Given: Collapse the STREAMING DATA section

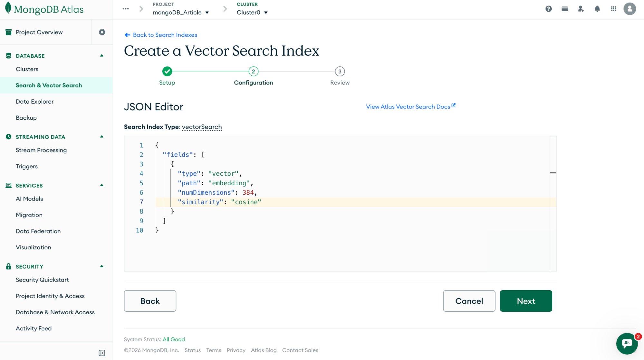Looking at the screenshot, I should click(x=102, y=137).
